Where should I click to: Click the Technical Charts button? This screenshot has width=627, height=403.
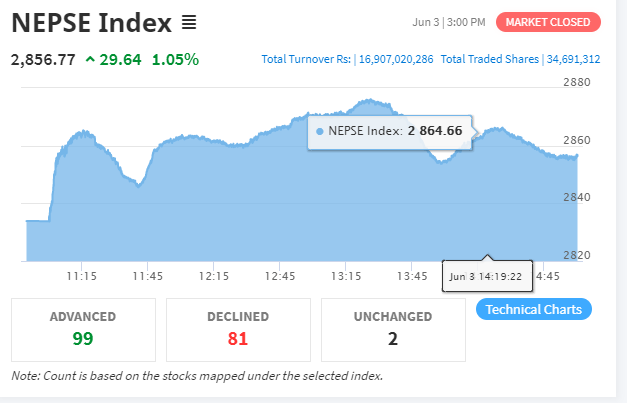click(533, 309)
